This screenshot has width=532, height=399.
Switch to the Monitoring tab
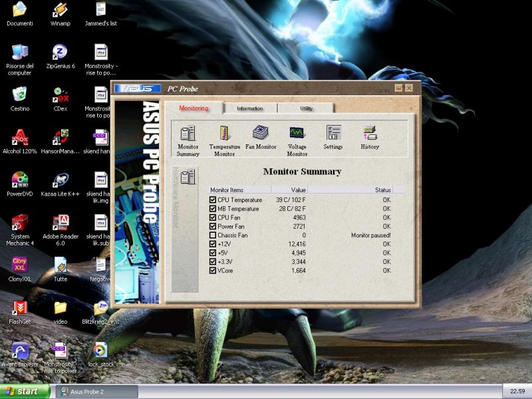(194, 108)
